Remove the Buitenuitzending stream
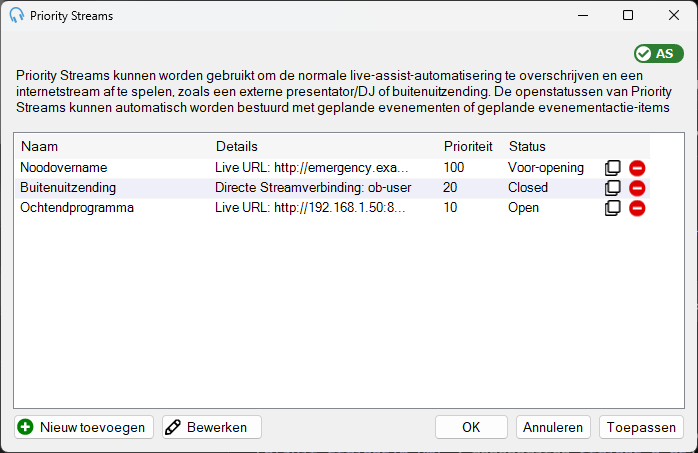Screen dimensions: 698x453 [637, 188]
